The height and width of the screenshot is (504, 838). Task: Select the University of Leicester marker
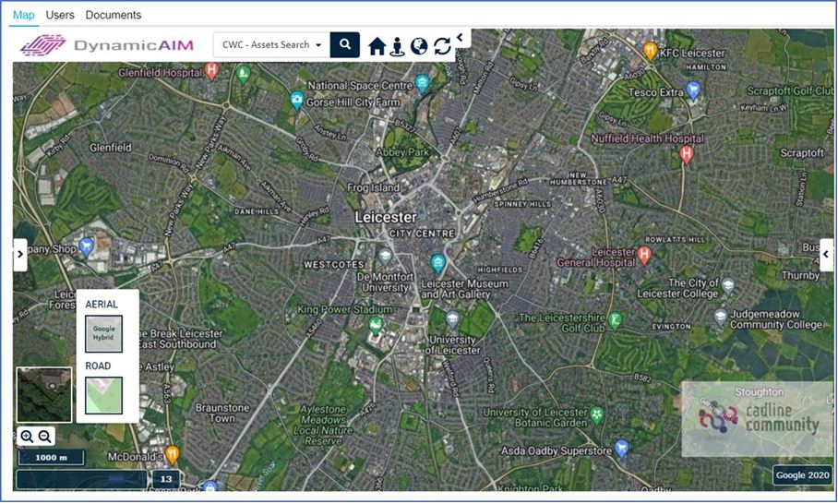pyautogui.click(x=452, y=320)
